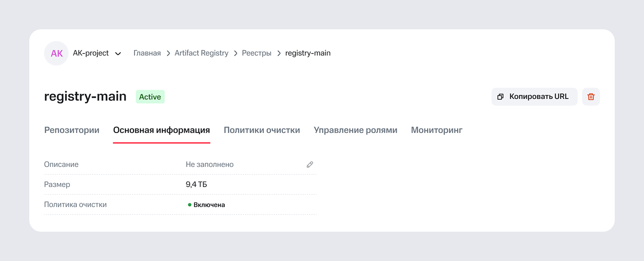Delete the registry using the trash icon
This screenshot has width=644, height=261.
pyautogui.click(x=591, y=97)
